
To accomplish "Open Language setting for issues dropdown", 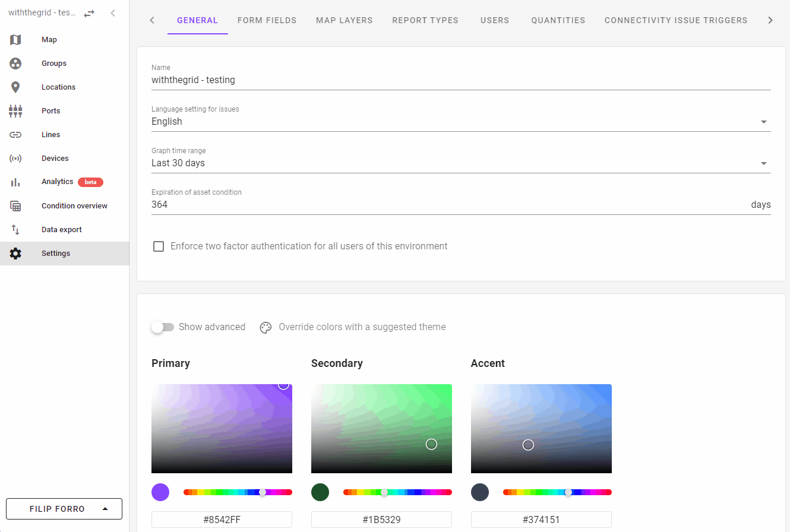I will pyautogui.click(x=461, y=122).
